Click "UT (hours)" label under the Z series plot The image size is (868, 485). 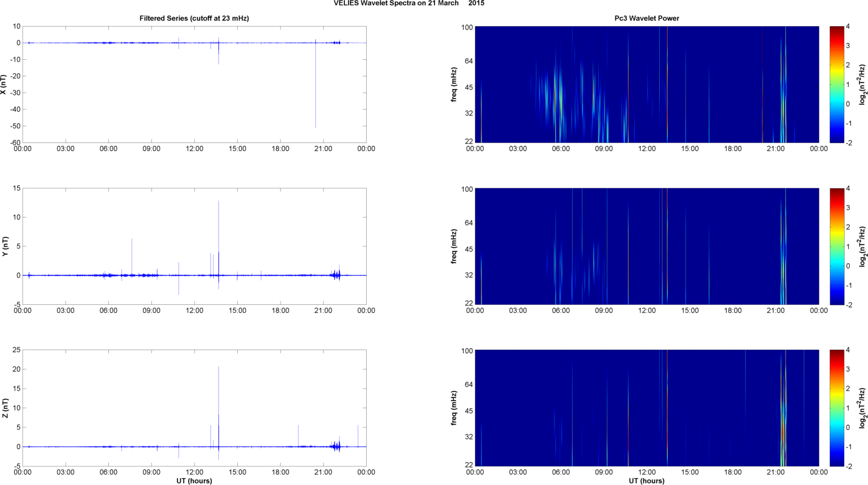(194, 481)
